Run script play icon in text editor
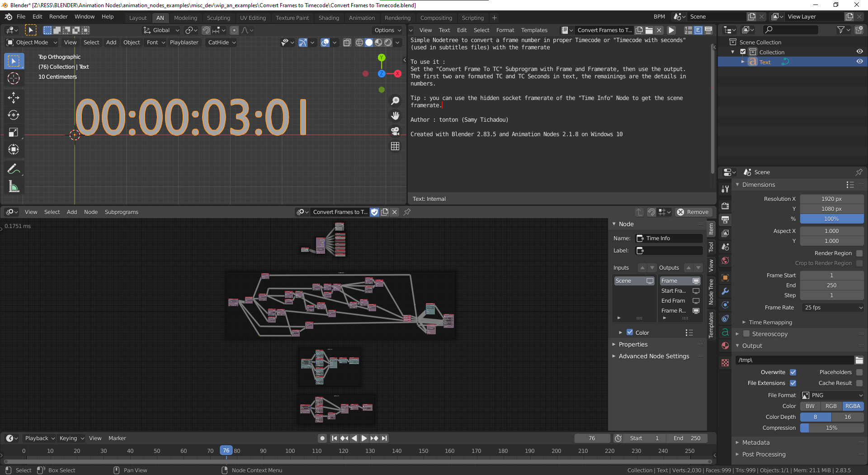868x475 pixels. [671, 30]
